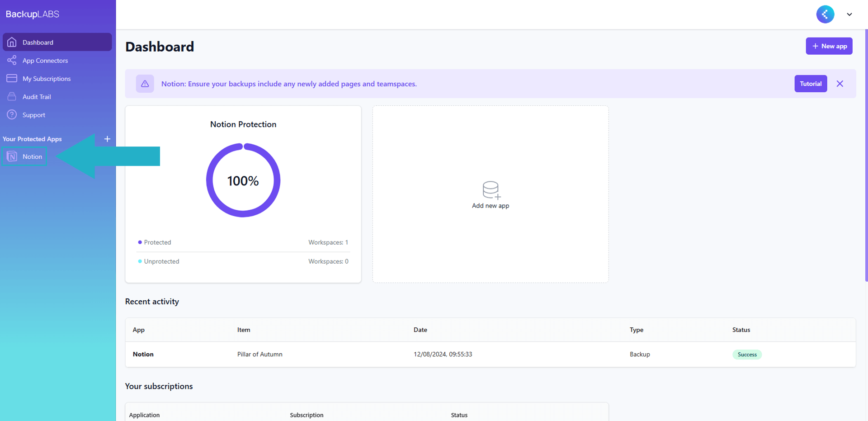This screenshot has width=868, height=421.
Task: Click the date 12/08/2024, 09:55:33
Action: coord(443,354)
